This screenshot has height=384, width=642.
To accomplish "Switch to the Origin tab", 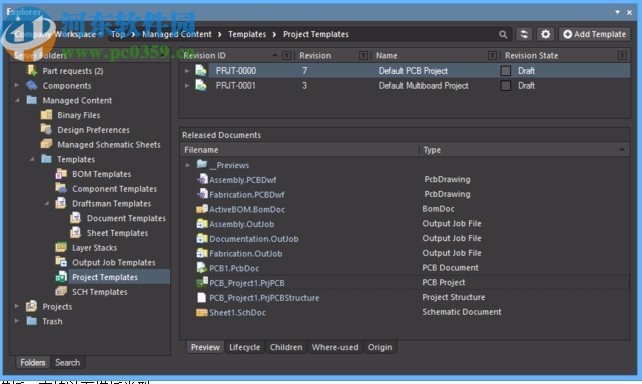I will (380, 347).
